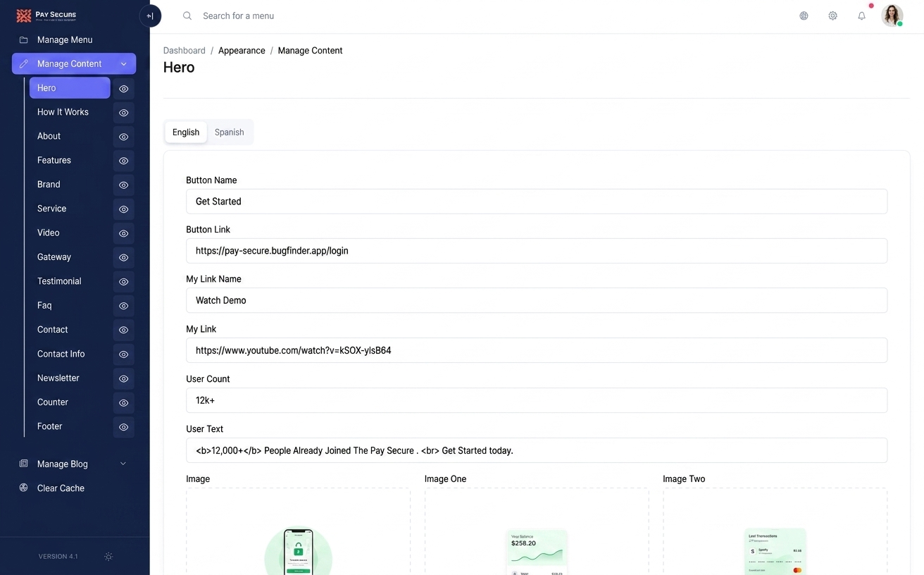Image resolution: width=924 pixels, height=575 pixels.
Task: Go to the Dashboard breadcrumb link
Action: (x=185, y=51)
